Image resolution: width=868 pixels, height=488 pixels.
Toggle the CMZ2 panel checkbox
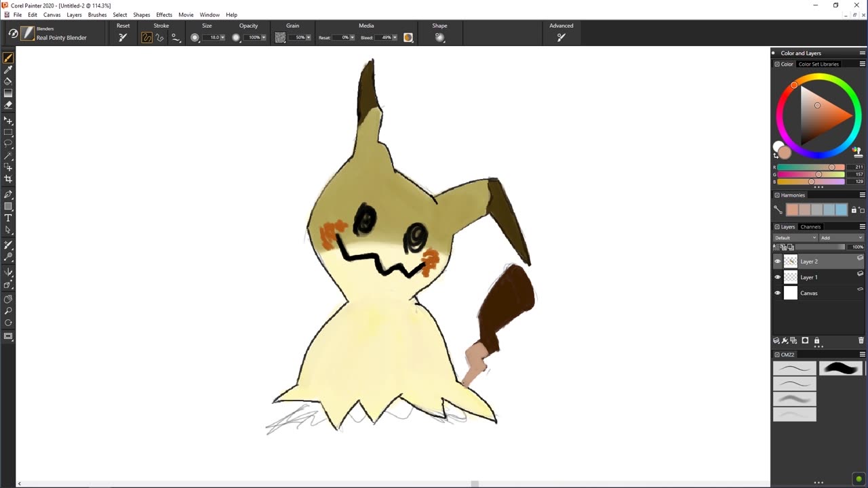[777, 354]
